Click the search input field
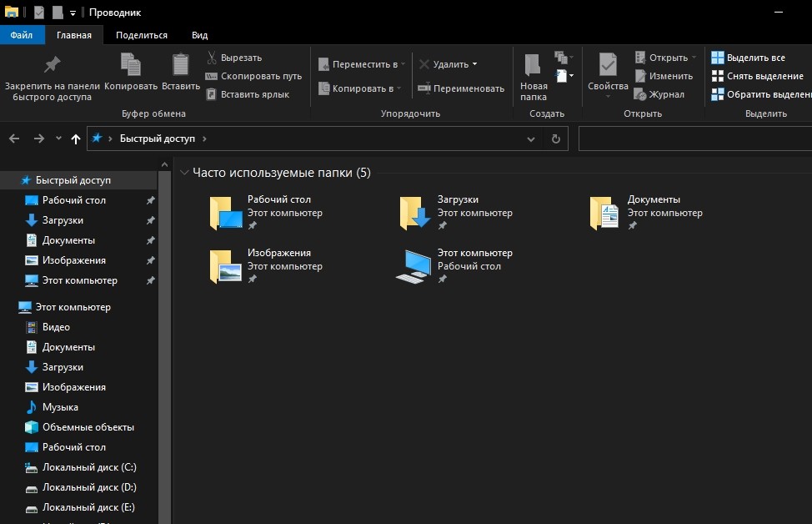 [692, 139]
